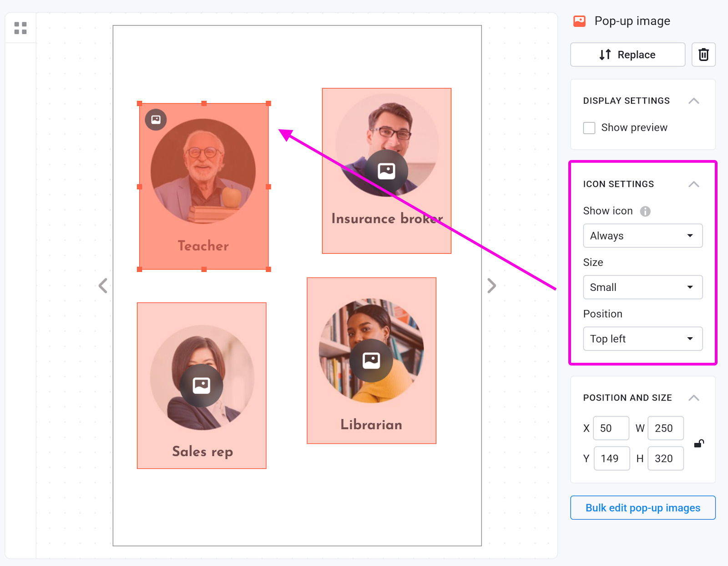Click the Show icon info tooltip
Viewport: 728px width, 566px height.
[x=646, y=210]
